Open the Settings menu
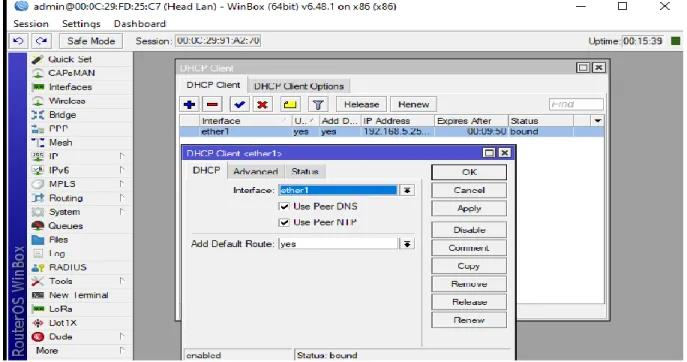 pos(81,24)
